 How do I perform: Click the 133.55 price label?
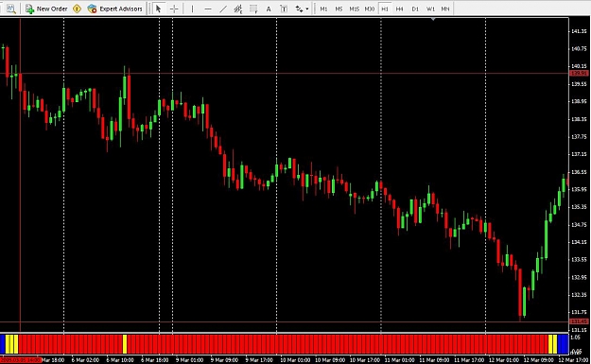tap(579, 260)
